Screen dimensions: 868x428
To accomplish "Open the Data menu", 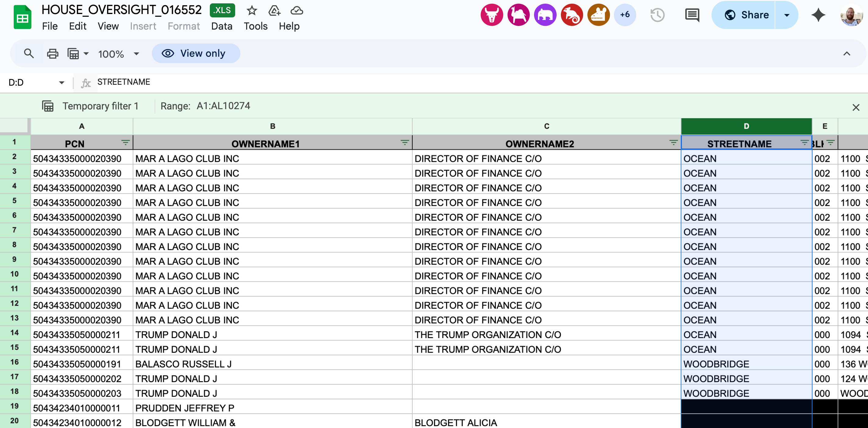I will pos(222,26).
